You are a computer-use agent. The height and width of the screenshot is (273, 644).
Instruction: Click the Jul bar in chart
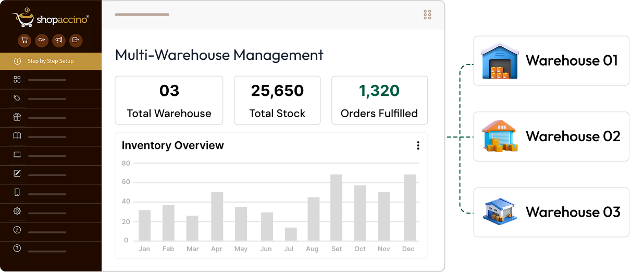291,234
